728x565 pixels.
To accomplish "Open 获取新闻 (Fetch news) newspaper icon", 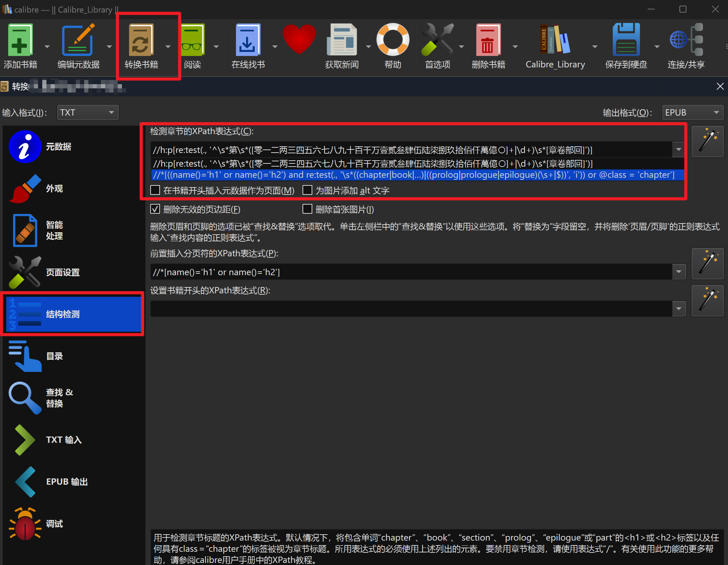I will pyautogui.click(x=341, y=40).
